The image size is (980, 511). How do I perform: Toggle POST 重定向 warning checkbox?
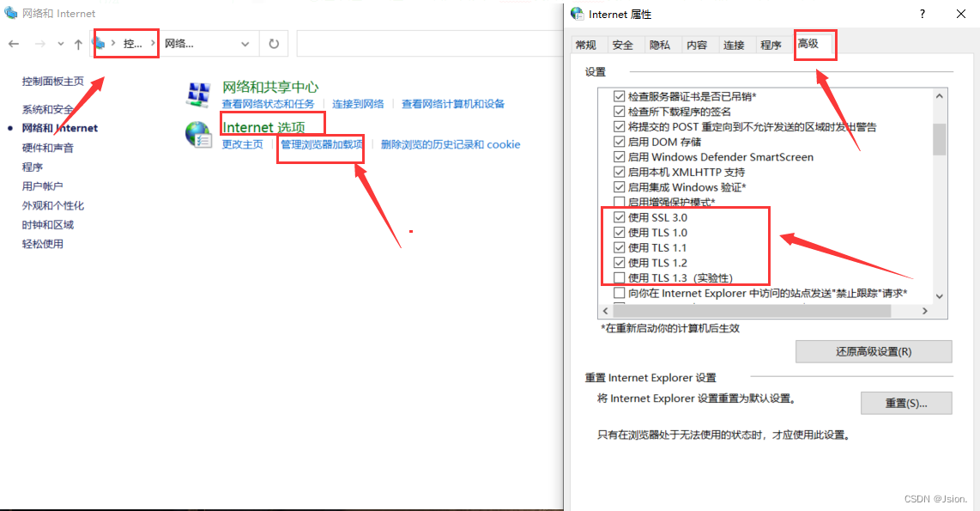(620, 126)
